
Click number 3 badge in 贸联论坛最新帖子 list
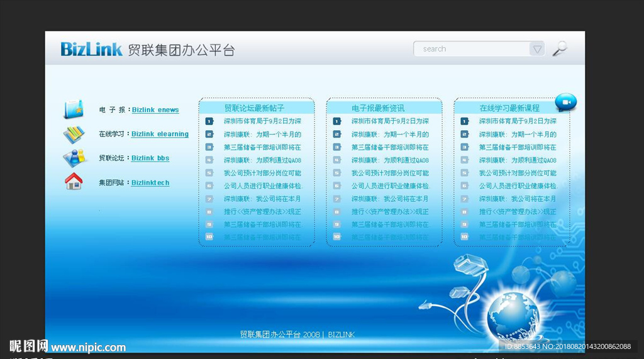tap(209, 147)
